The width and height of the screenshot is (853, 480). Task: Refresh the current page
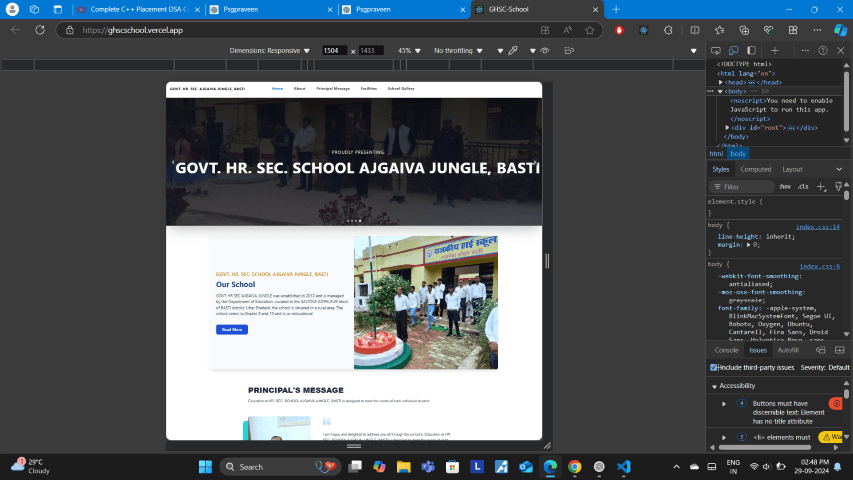[x=40, y=30]
